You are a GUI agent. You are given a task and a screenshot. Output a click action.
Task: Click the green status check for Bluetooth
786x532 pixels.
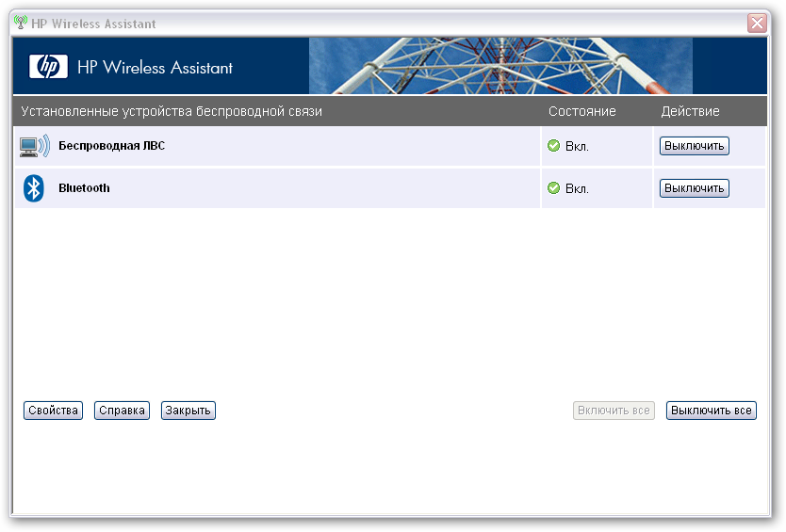tap(553, 188)
